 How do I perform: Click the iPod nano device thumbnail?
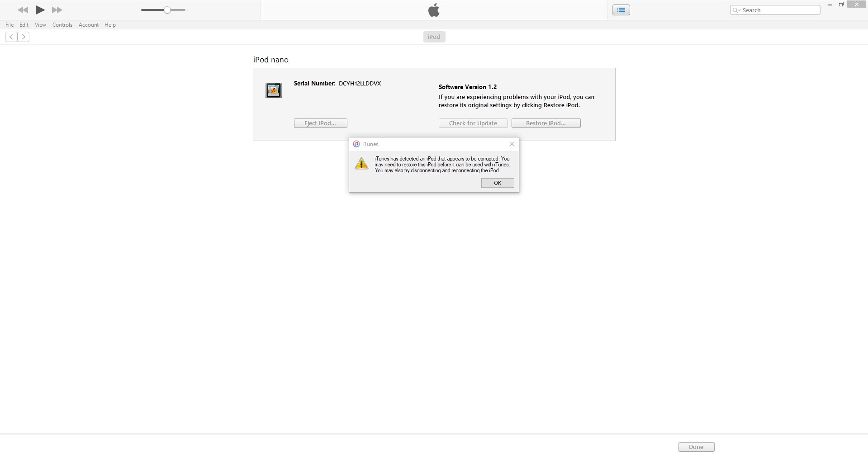273,90
